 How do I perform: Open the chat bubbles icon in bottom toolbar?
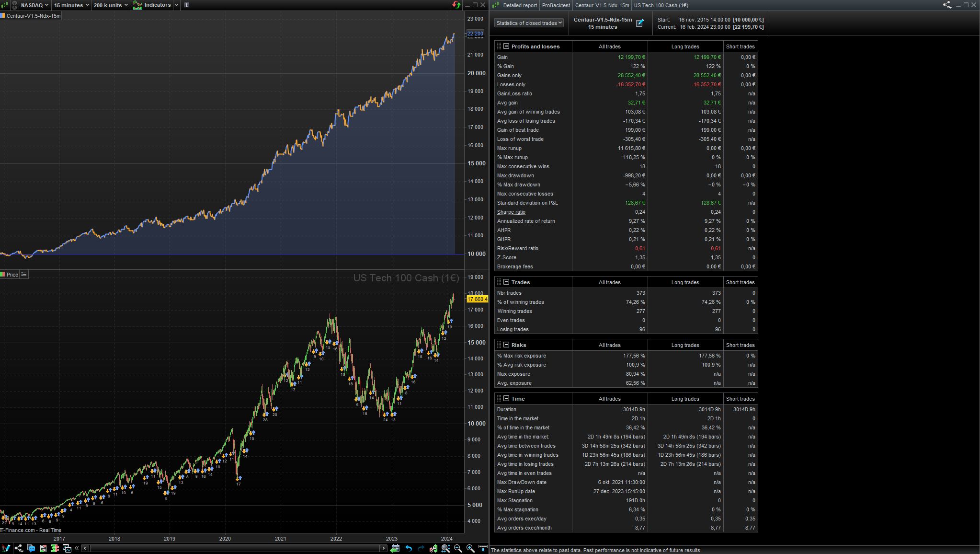click(31, 548)
